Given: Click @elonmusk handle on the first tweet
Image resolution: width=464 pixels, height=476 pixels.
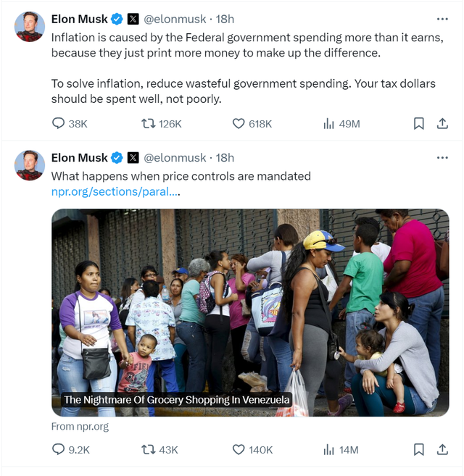Looking at the screenshot, I should (175, 19).
